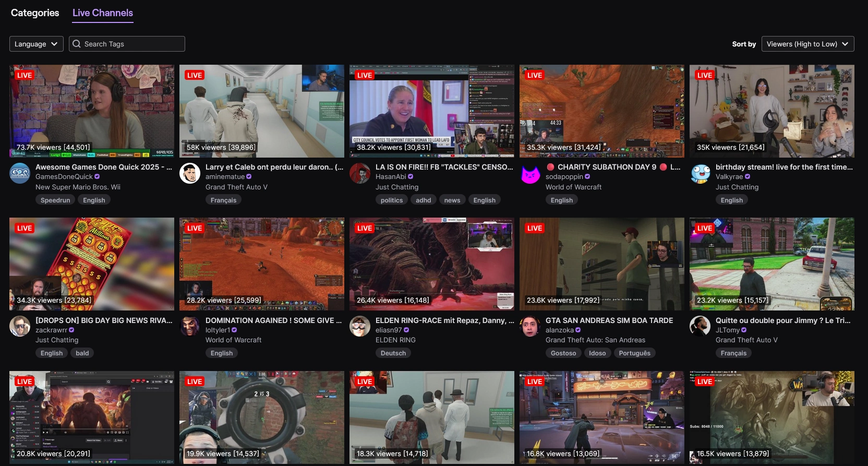This screenshot has width=868, height=466.
Task: Switch to the Live Channels tab
Action: 103,13
